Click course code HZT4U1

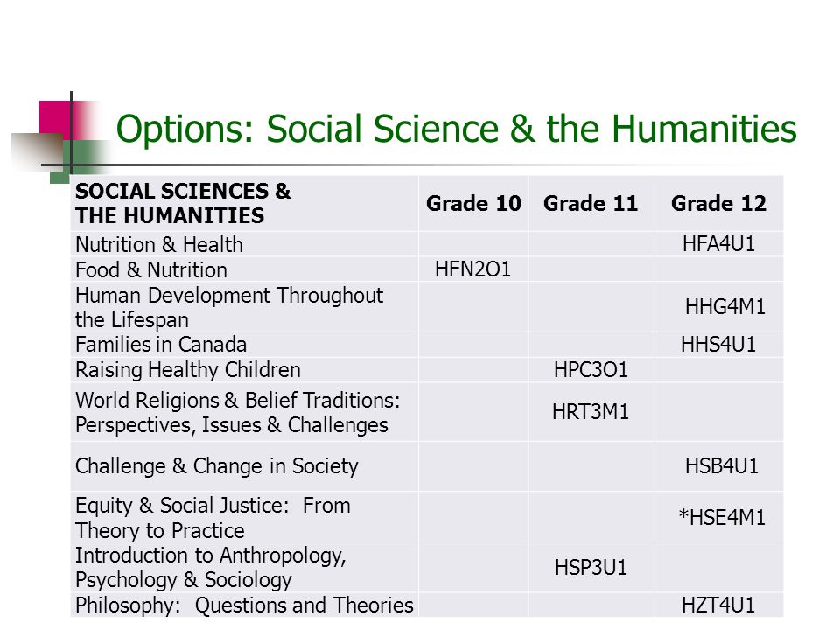717,605
